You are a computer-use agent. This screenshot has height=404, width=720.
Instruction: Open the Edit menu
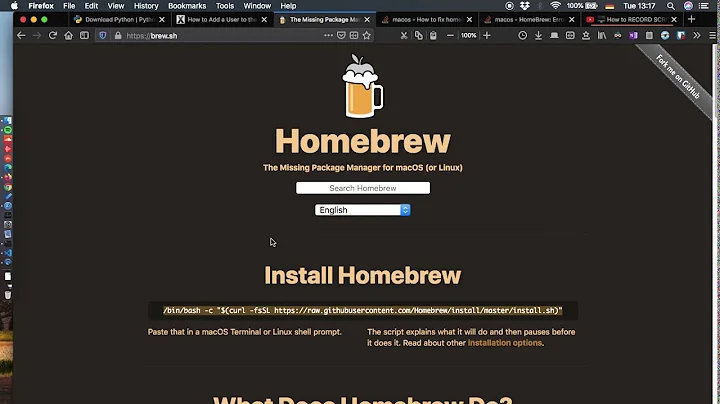click(x=91, y=6)
